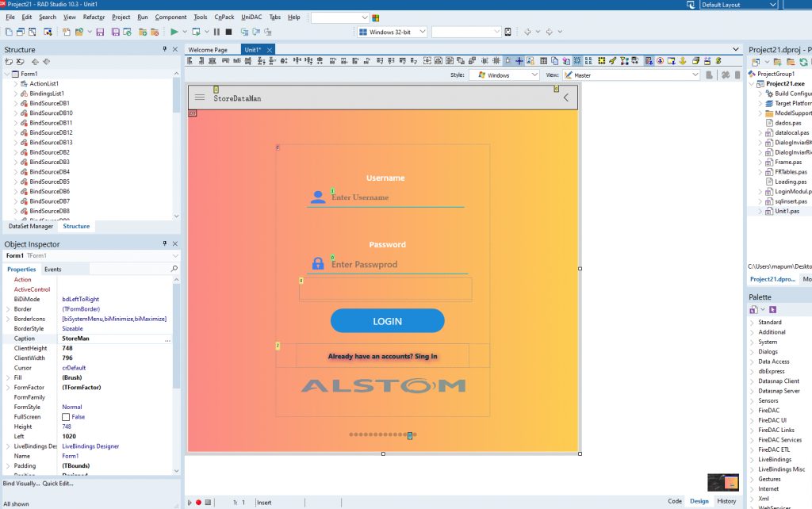The image size is (812, 509).
Task: Click the CnPack align left edges icon
Action: click(x=190, y=60)
